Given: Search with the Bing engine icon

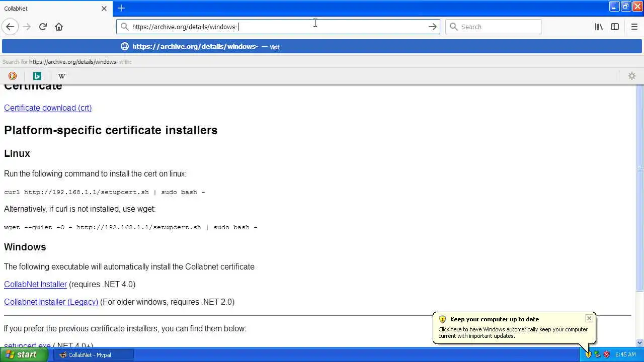Looking at the screenshot, I should (37, 76).
